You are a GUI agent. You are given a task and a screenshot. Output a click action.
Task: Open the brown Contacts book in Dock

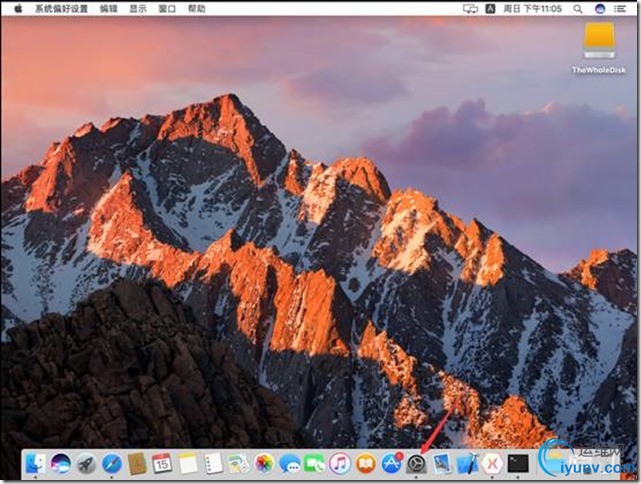click(137, 464)
